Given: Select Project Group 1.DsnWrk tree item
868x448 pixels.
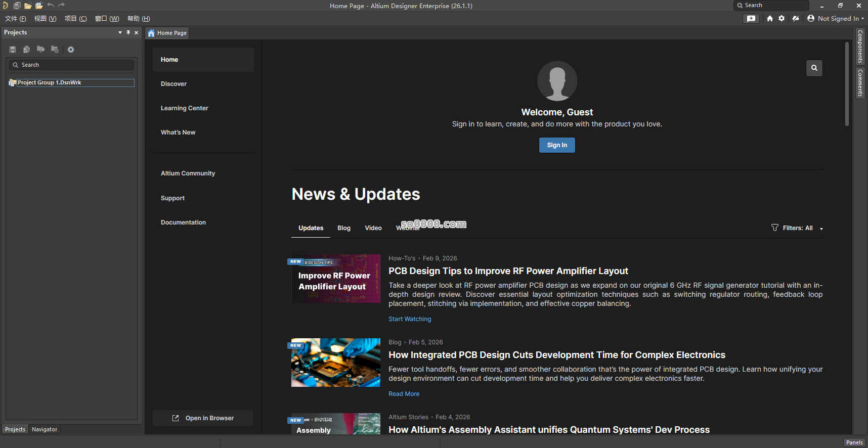Looking at the screenshot, I should (x=50, y=82).
